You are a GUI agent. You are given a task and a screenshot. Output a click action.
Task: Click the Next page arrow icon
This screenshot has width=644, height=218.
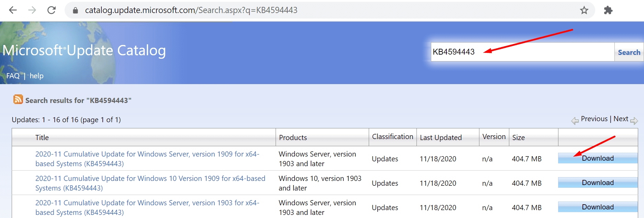634,121
